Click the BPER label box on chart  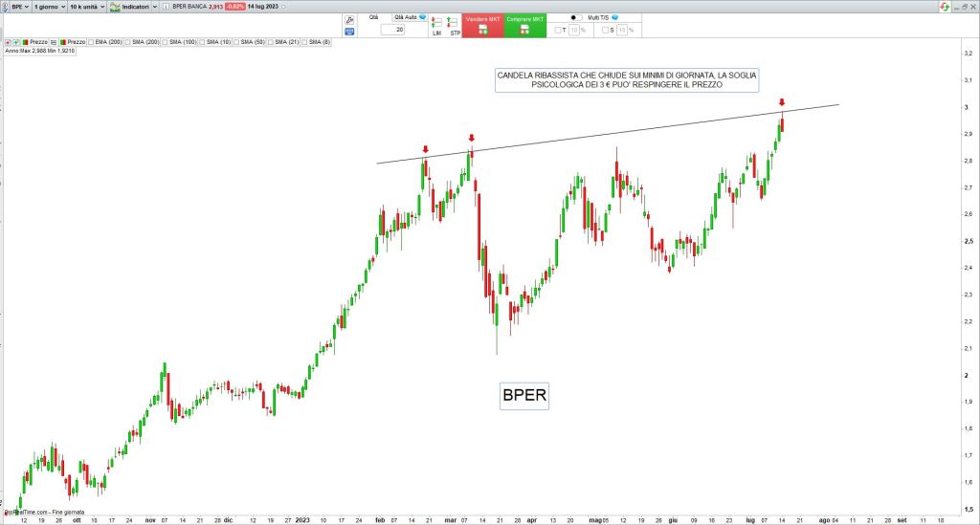[524, 396]
